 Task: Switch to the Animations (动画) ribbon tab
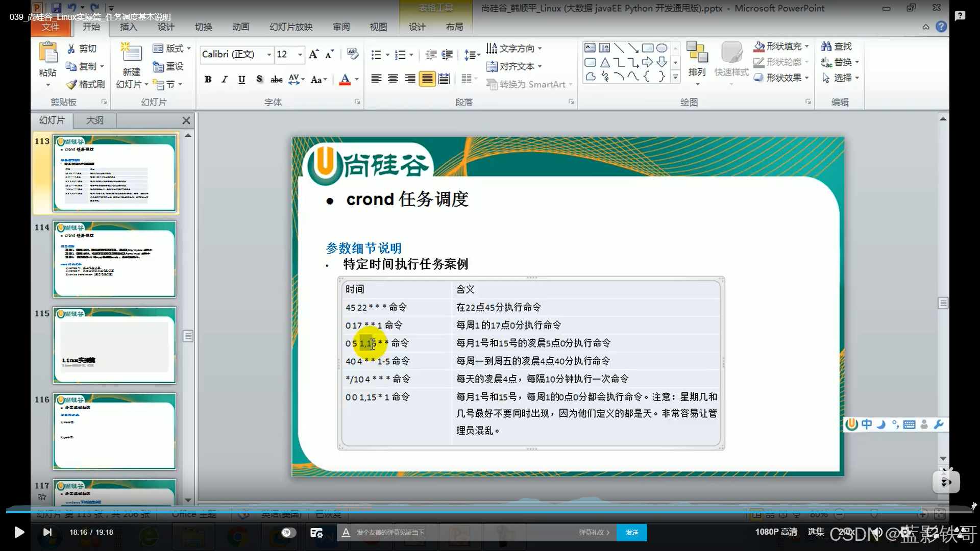(241, 27)
